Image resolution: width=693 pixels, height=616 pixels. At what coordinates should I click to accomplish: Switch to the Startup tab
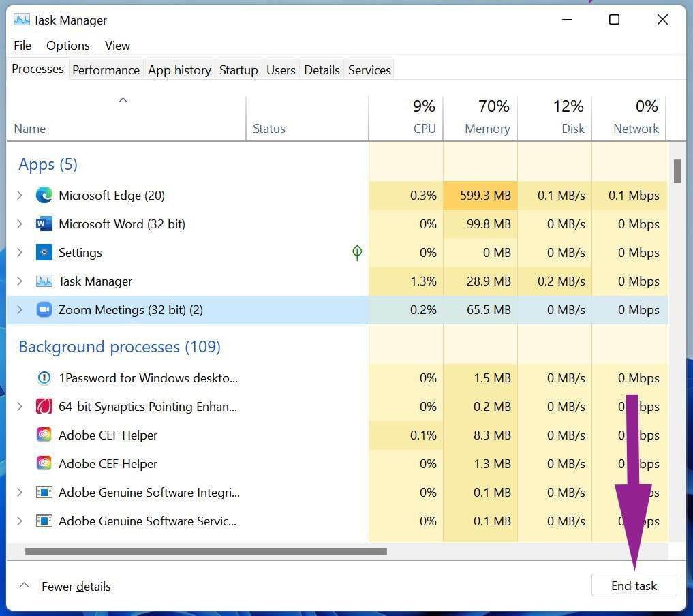point(238,70)
